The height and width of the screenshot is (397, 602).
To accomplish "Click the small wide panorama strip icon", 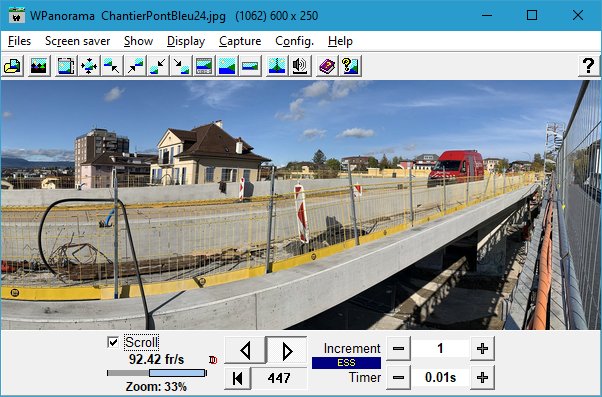I will (x=250, y=66).
